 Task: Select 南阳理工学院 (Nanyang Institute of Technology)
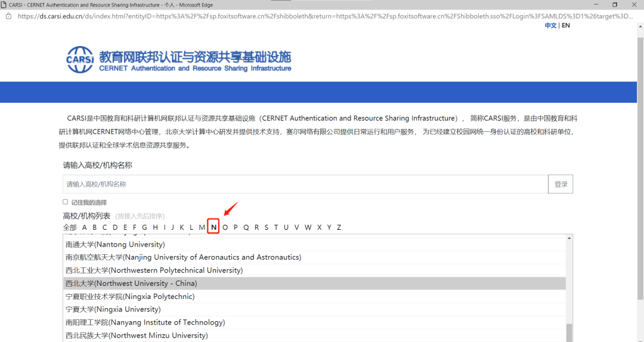[x=315, y=322]
